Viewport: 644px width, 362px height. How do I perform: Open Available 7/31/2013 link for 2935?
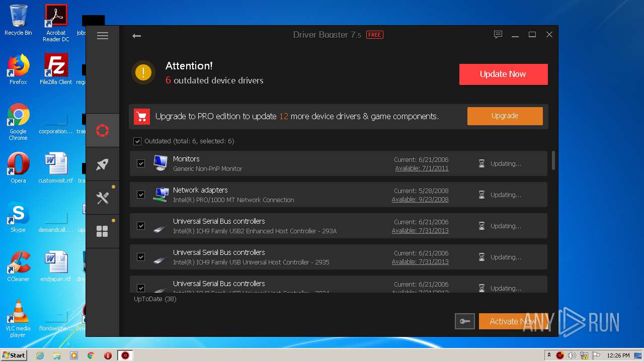[420, 262]
